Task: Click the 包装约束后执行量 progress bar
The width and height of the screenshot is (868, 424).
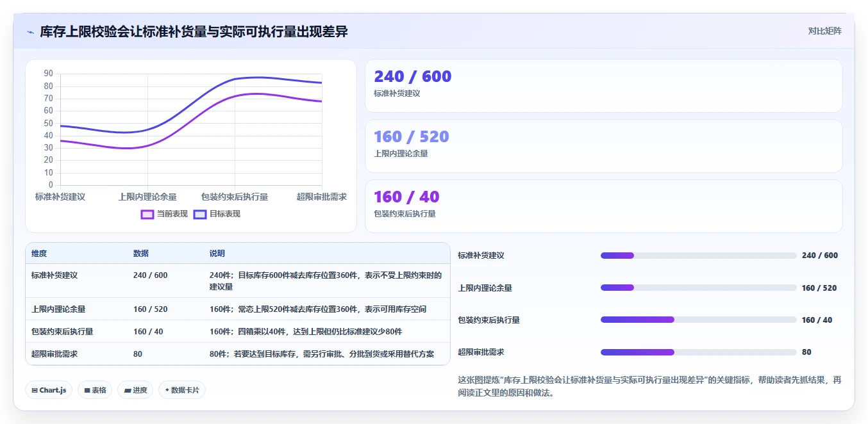Action: pos(699,320)
